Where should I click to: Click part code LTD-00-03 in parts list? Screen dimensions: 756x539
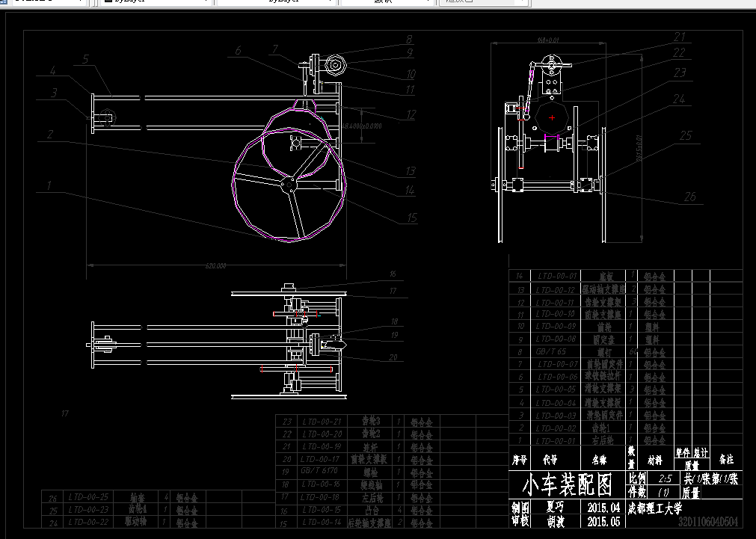coord(556,416)
